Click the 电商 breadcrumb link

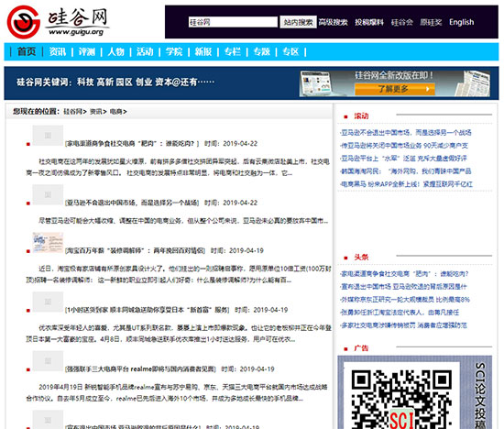click(116, 112)
